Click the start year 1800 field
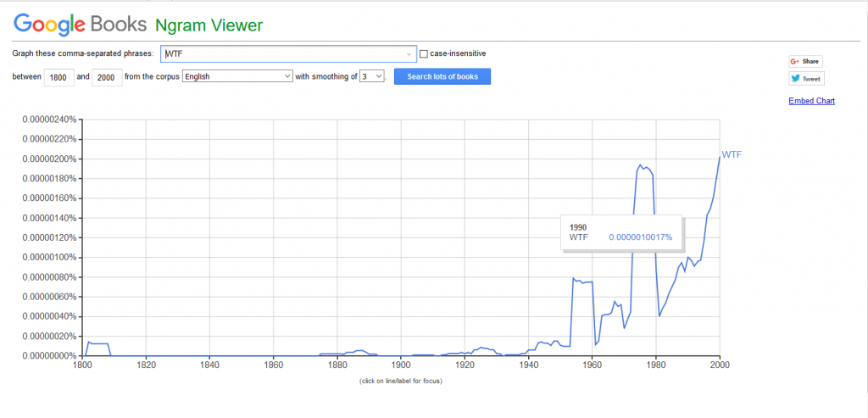Image resolution: width=868 pixels, height=418 pixels. (x=58, y=77)
